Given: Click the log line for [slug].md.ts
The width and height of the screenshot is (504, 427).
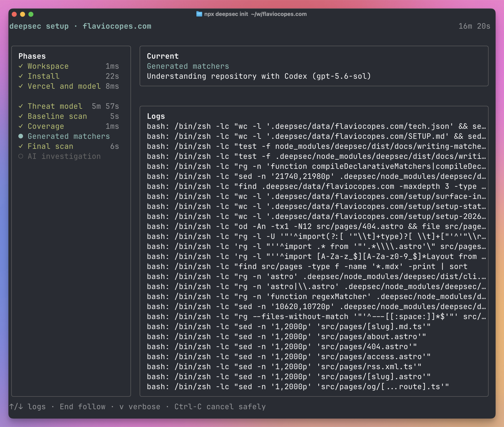Looking at the screenshot, I should coord(289,327).
